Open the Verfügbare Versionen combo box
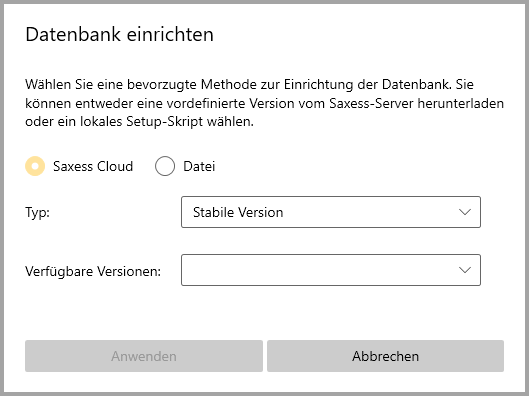 tap(331, 270)
